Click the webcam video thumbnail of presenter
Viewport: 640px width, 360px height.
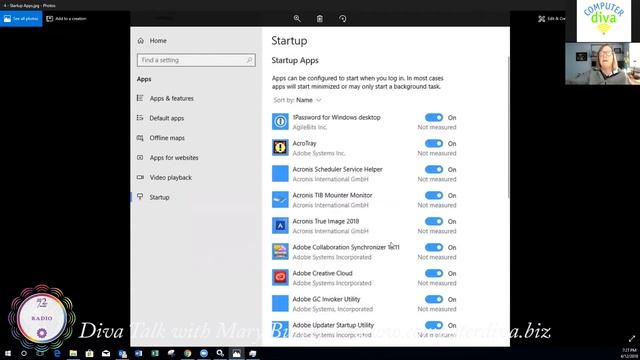[x=602, y=64]
